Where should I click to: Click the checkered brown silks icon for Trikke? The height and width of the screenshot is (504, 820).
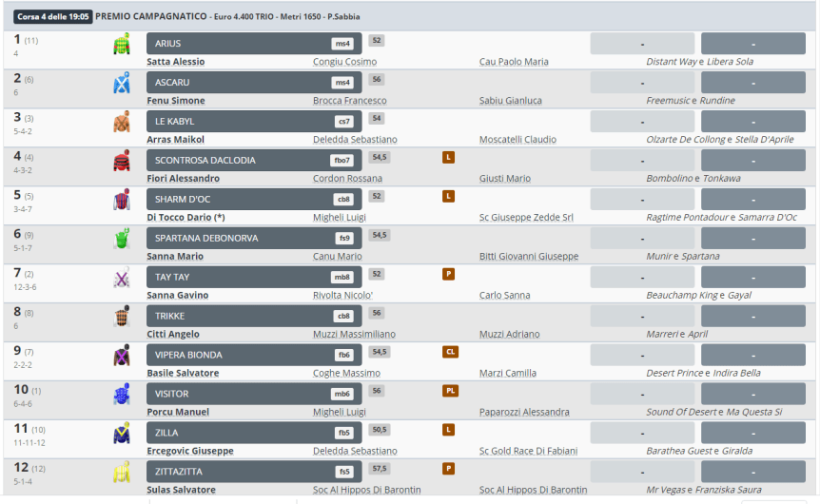122,317
